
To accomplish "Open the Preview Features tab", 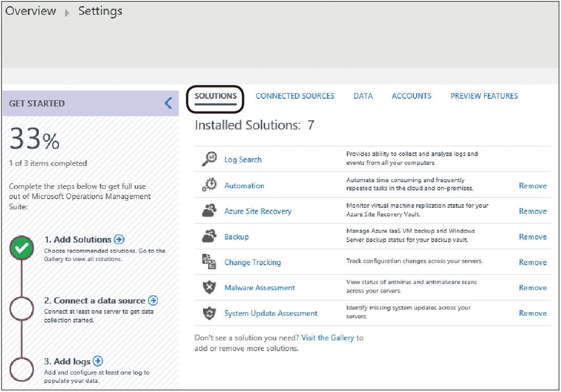I will click(484, 96).
